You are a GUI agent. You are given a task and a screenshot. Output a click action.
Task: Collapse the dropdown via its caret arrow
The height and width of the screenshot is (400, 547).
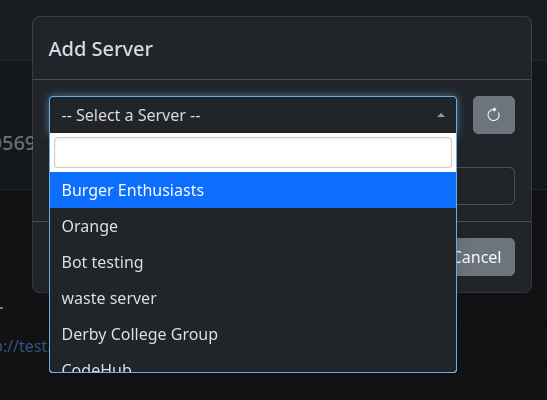click(441, 115)
